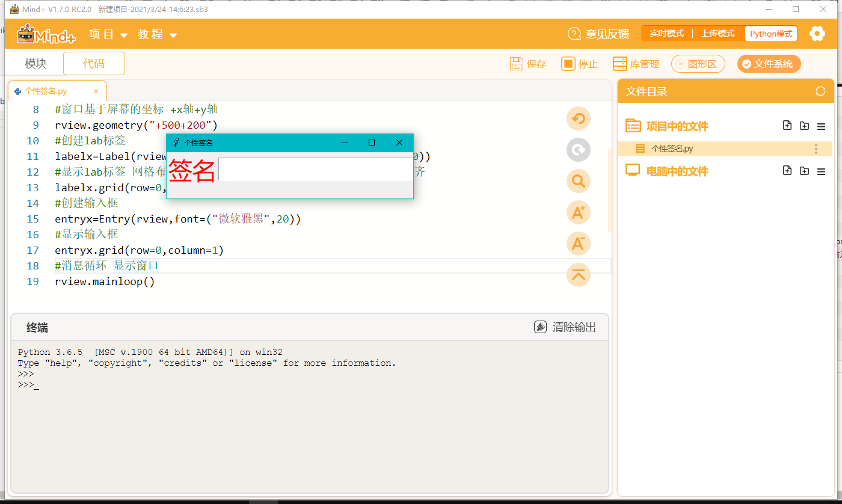This screenshot has width=842, height=504.
Task: Open the 教程 dropdown menu
Action: tap(157, 34)
